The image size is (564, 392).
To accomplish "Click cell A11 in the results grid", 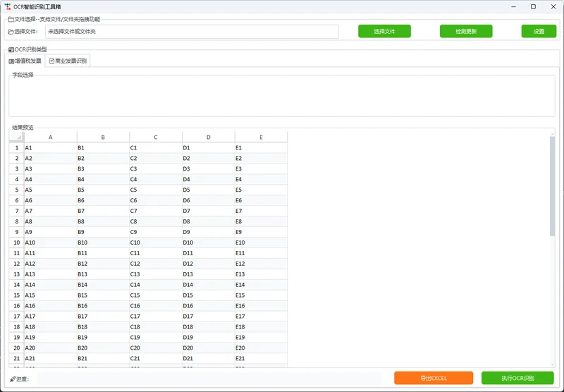I will pyautogui.click(x=50, y=253).
